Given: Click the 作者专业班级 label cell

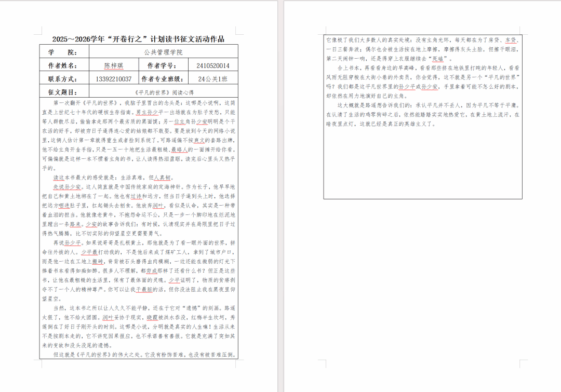Looking at the screenshot, I should [x=164, y=78].
